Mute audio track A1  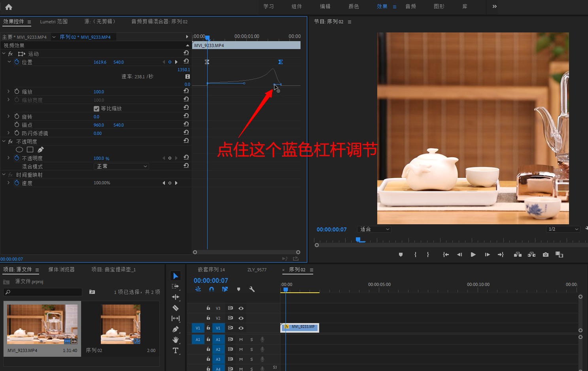(x=241, y=339)
